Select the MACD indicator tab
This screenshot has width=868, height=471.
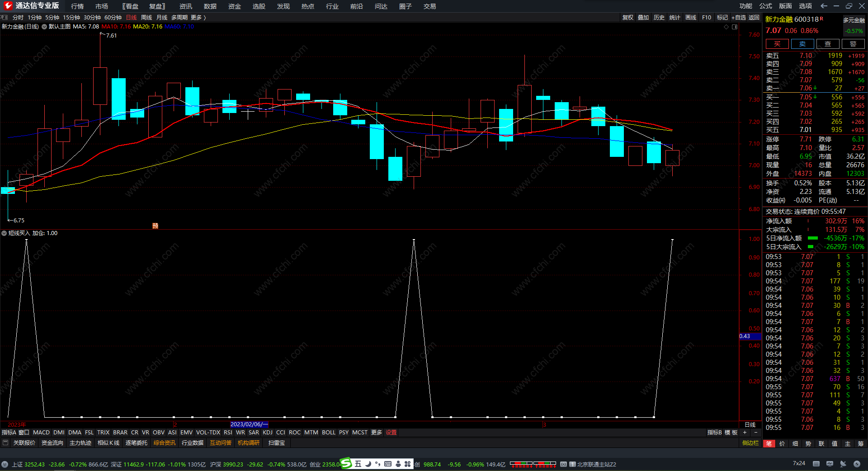[x=42, y=433]
